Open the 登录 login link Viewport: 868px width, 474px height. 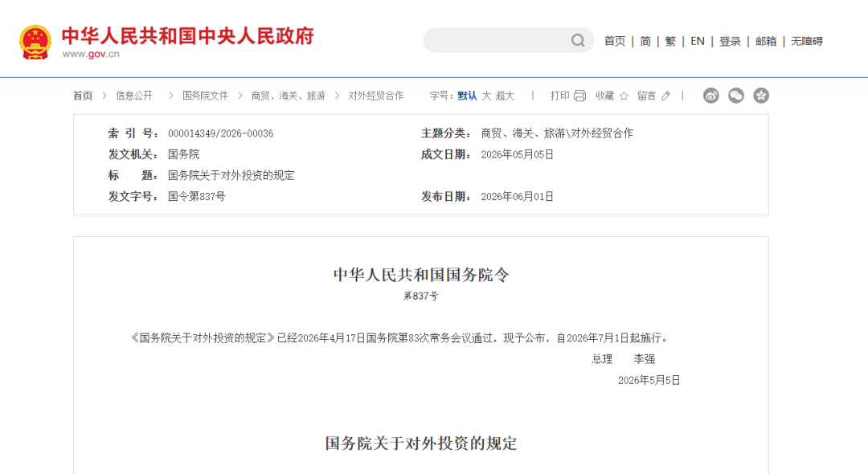point(730,41)
